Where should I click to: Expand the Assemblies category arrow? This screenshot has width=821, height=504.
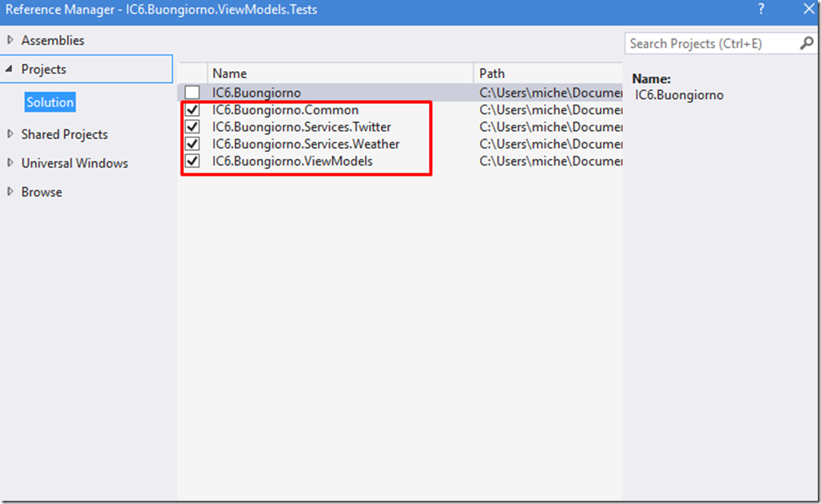tap(10, 40)
